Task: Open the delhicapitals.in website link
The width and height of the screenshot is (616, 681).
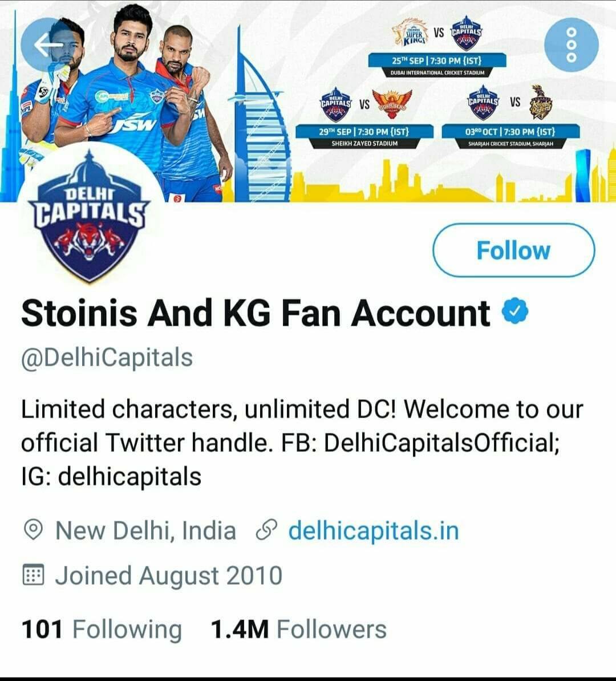Action: pyautogui.click(x=374, y=530)
